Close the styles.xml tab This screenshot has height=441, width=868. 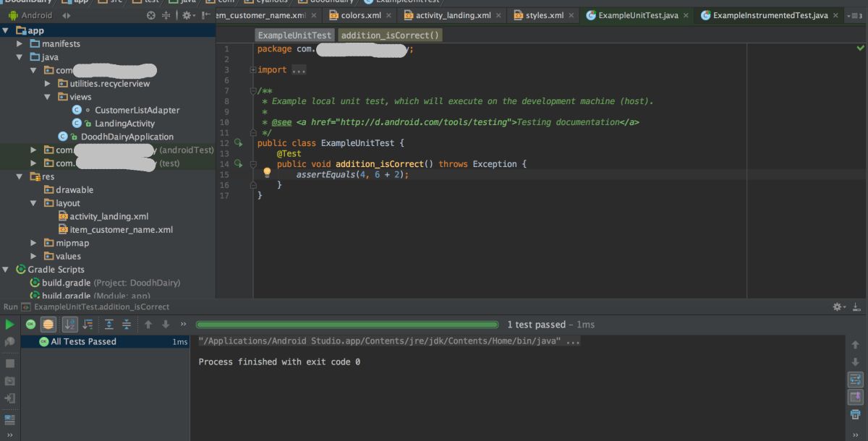coord(571,15)
